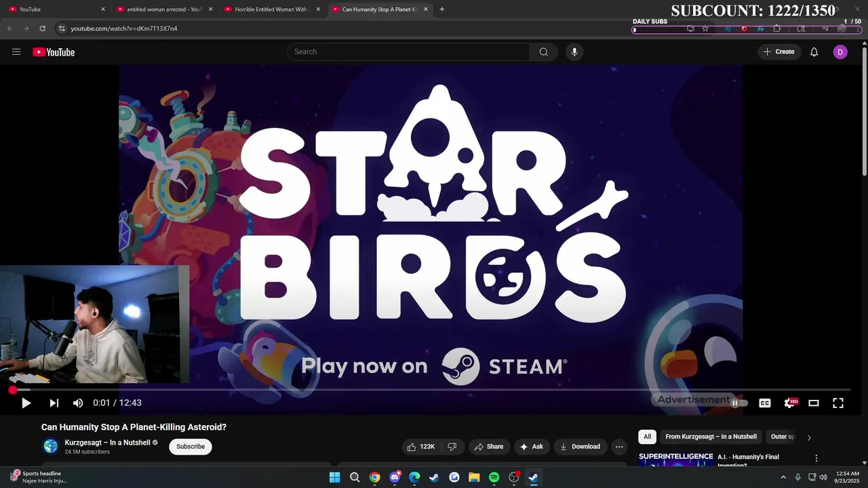Open the taskbar volume control
The width and height of the screenshot is (868, 488).
click(x=823, y=477)
